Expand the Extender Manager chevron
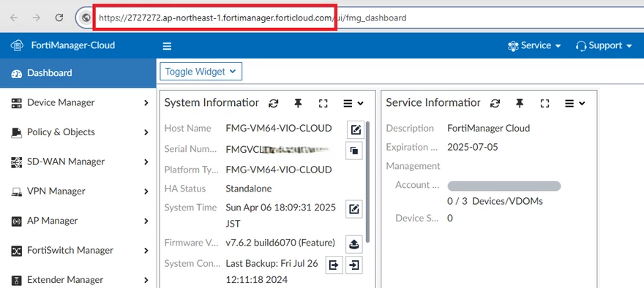This screenshot has height=288, width=644. click(x=146, y=280)
